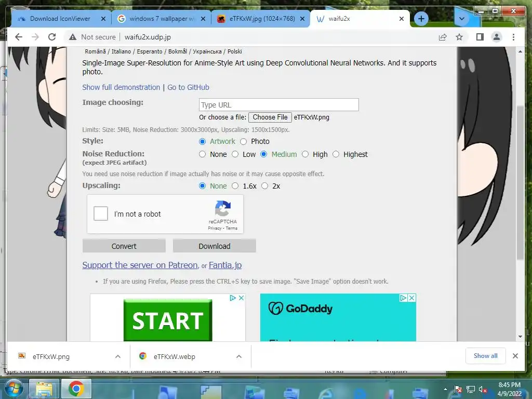Reload the waifu2x page
The image size is (532, 399).
tap(52, 37)
